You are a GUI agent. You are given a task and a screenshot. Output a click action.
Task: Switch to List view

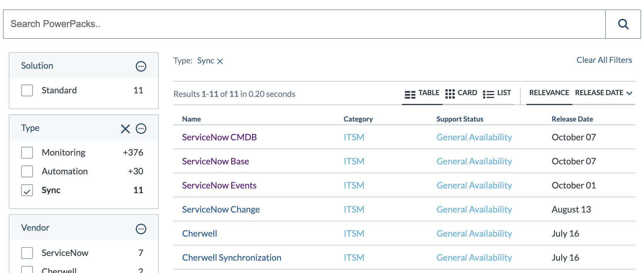coord(497,93)
